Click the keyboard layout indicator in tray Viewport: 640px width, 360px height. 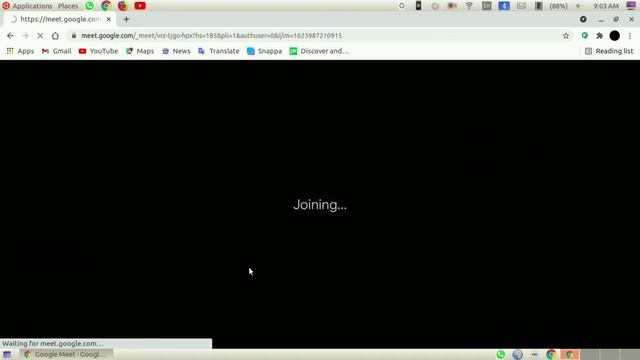pyautogui.click(x=487, y=6)
